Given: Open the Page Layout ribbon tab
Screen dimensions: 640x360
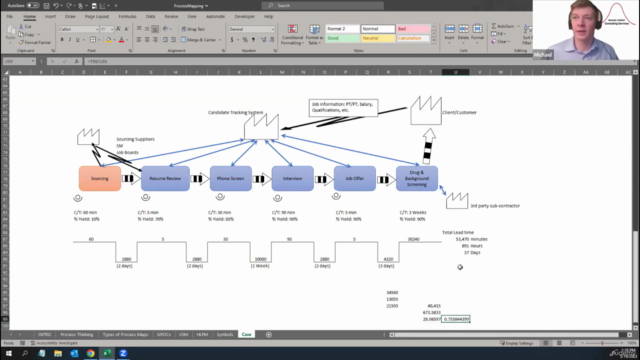Looking at the screenshot, I should pos(97,17).
